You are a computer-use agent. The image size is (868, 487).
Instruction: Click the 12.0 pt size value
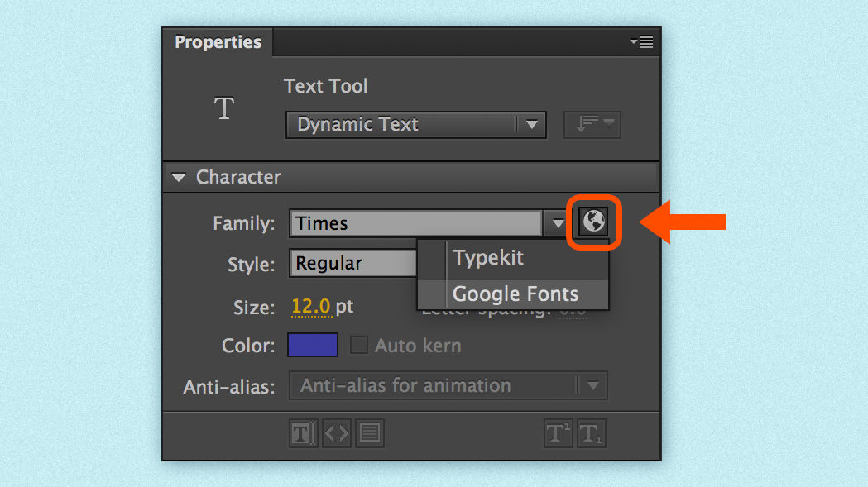pyautogui.click(x=311, y=307)
